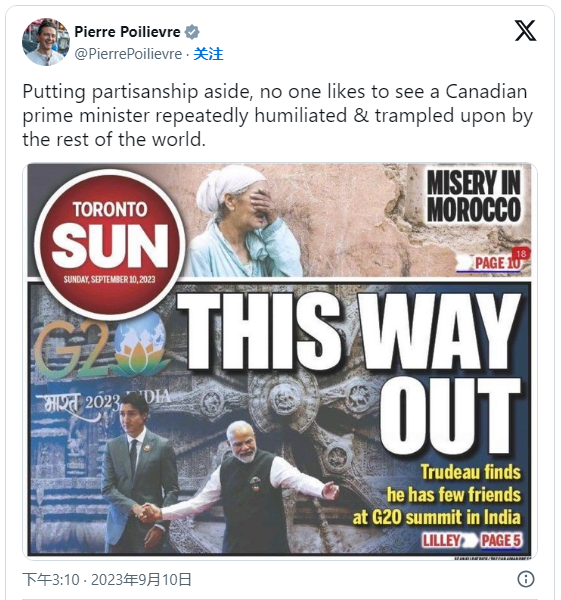The width and height of the screenshot is (561, 600).
Task: Click the Sunday, September 10, 2023 date text
Action: click(109, 279)
